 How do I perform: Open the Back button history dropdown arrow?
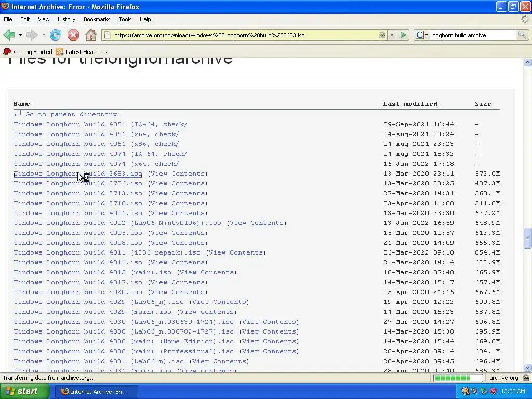coord(20,35)
